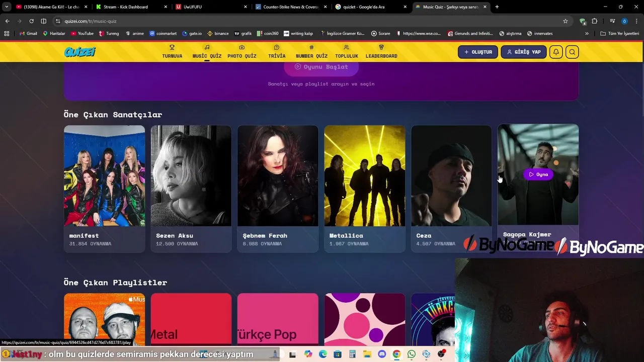Screen dimensions: 644x362
Task: Open Copilot from the taskbar
Action: [308, 354]
